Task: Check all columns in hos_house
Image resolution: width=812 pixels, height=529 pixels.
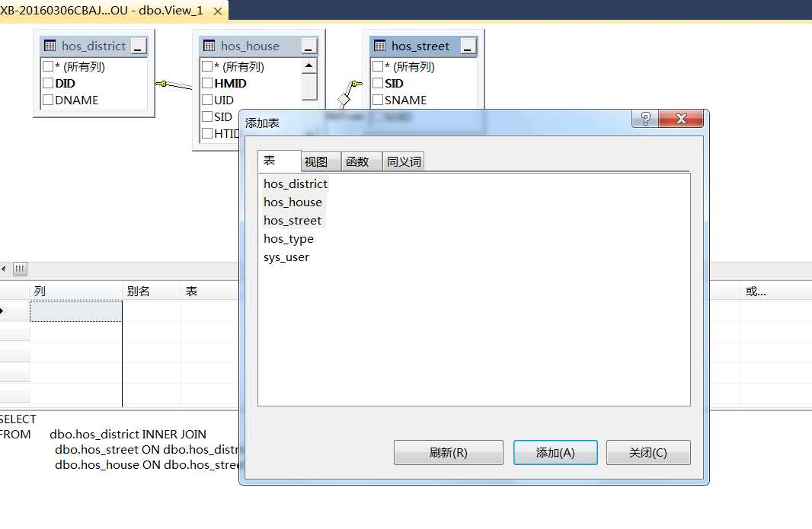Action: (207, 66)
